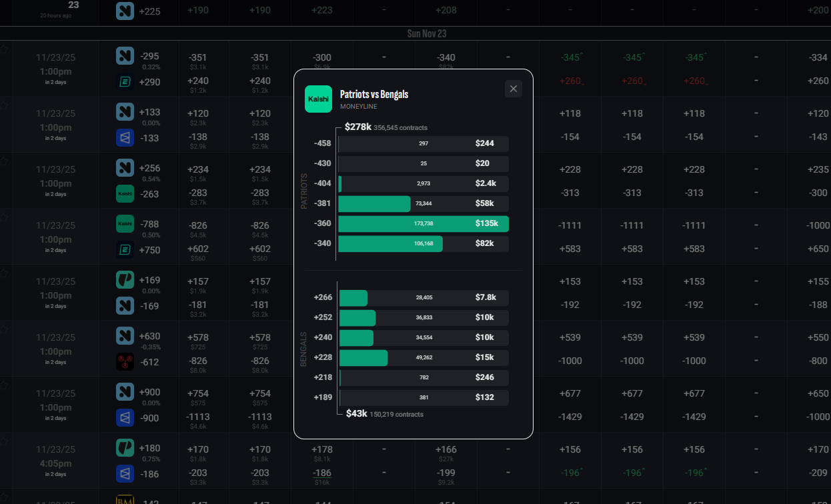Click the Bengals +228 liquidity row in the modal

click(424, 358)
